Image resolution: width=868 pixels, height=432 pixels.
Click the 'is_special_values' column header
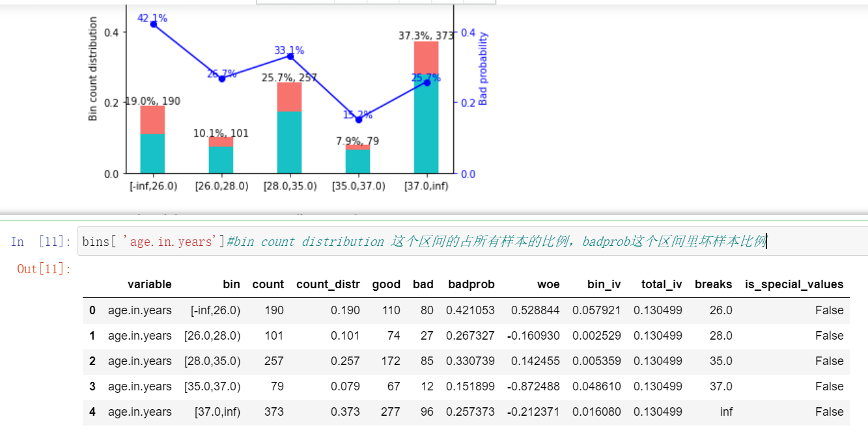[x=796, y=284]
